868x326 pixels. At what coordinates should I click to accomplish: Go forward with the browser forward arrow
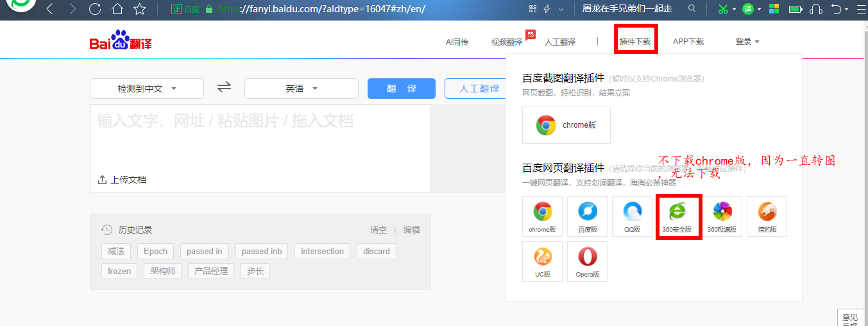(x=72, y=9)
